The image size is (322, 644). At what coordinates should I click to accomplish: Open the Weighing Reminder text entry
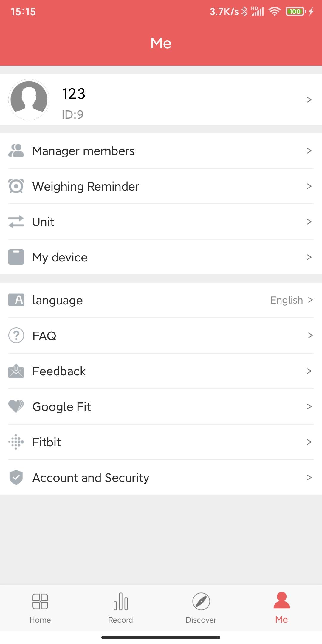86,186
